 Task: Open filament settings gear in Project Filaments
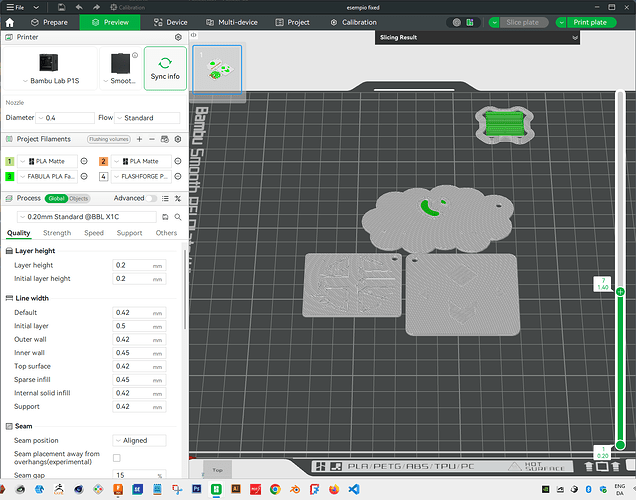tap(178, 139)
